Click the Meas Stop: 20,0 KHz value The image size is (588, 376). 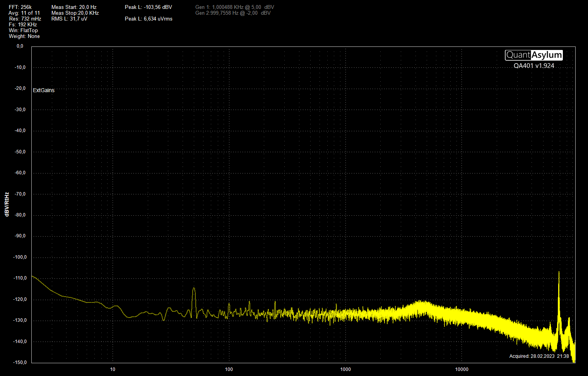point(75,13)
